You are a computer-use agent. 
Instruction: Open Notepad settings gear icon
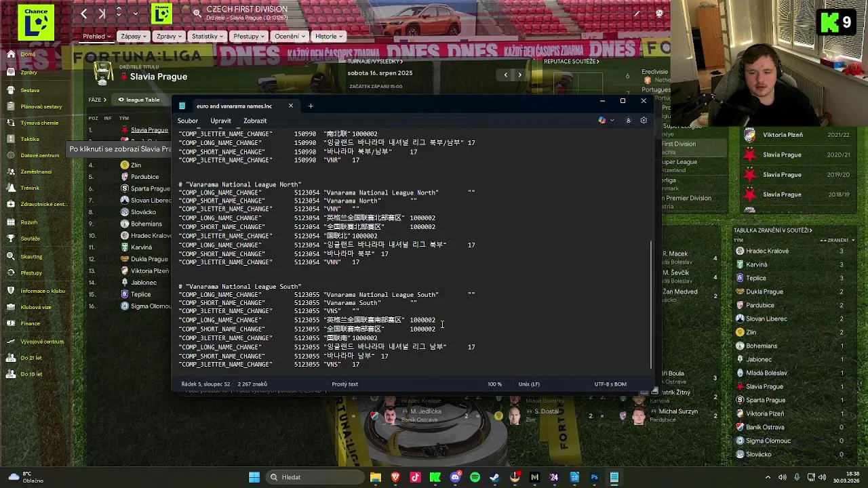pyautogui.click(x=644, y=121)
